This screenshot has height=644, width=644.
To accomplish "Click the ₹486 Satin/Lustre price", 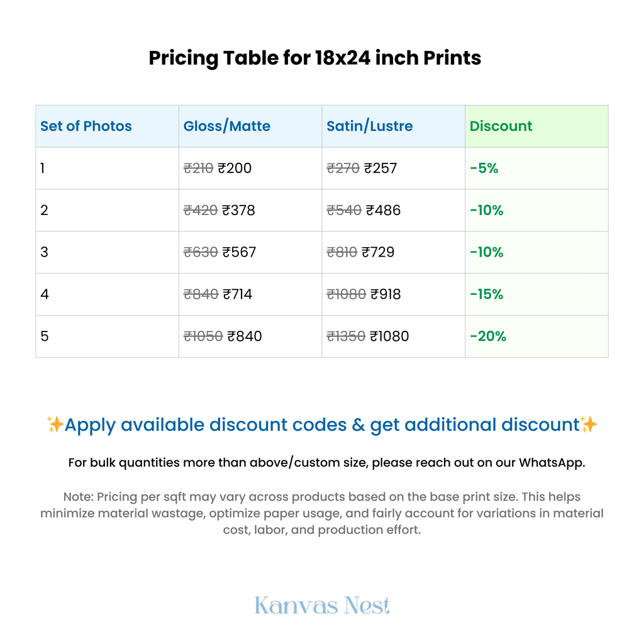I will click(x=383, y=210).
